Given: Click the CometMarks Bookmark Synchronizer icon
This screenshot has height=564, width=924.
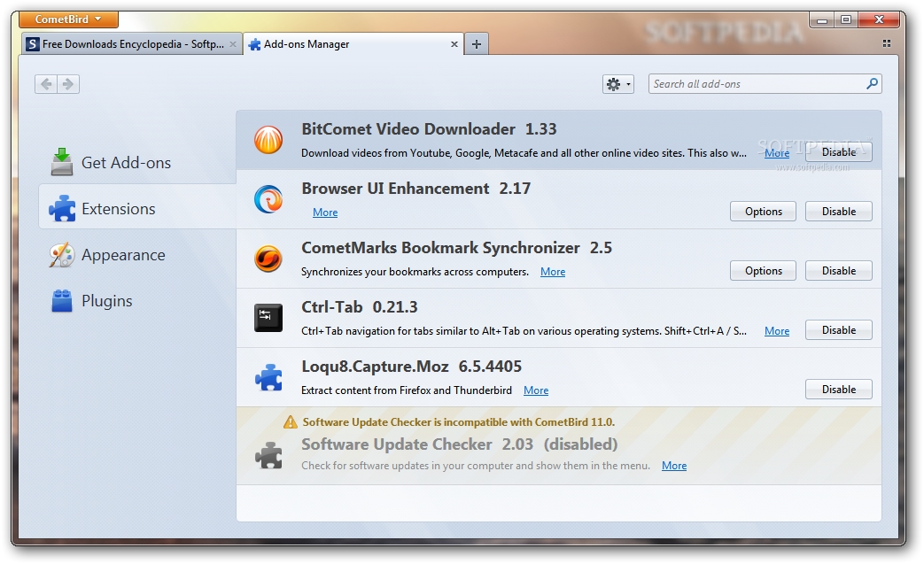Looking at the screenshot, I should click(x=268, y=259).
